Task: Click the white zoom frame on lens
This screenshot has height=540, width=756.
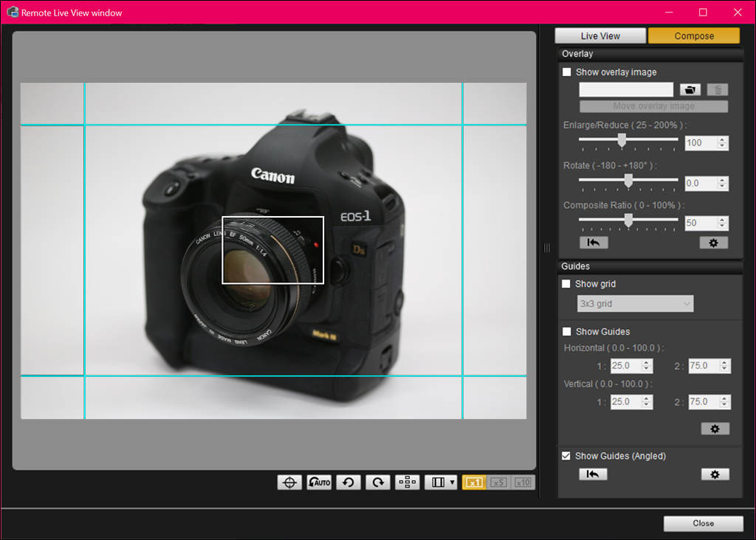Action: (273, 250)
